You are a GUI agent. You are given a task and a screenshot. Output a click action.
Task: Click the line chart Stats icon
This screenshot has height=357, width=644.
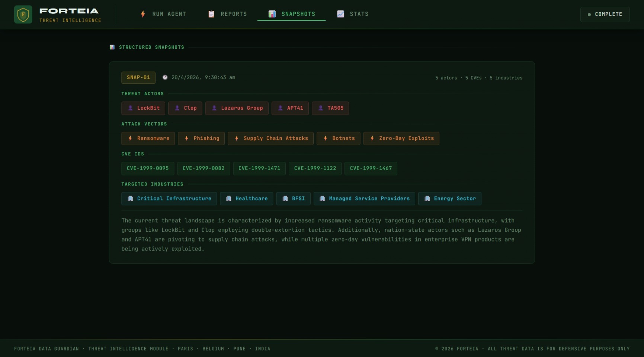tap(340, 14)
